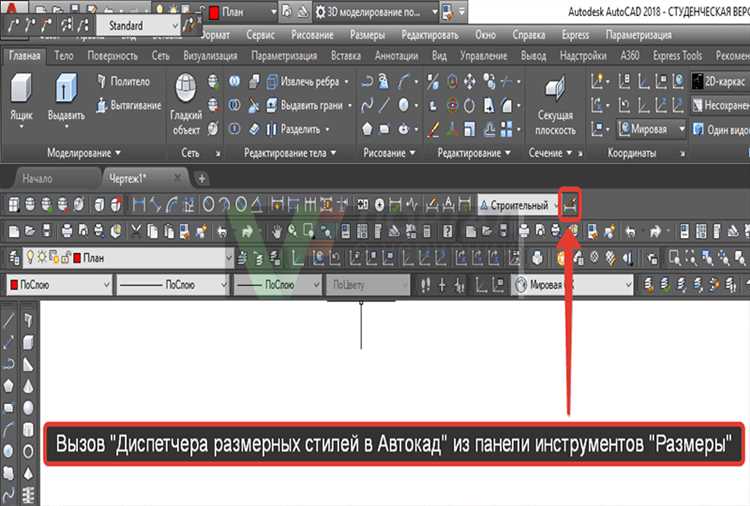This screenshot has width=750, height=506.
Task: Select the Aligned dimension tool
Action: (x=155, y=205)
